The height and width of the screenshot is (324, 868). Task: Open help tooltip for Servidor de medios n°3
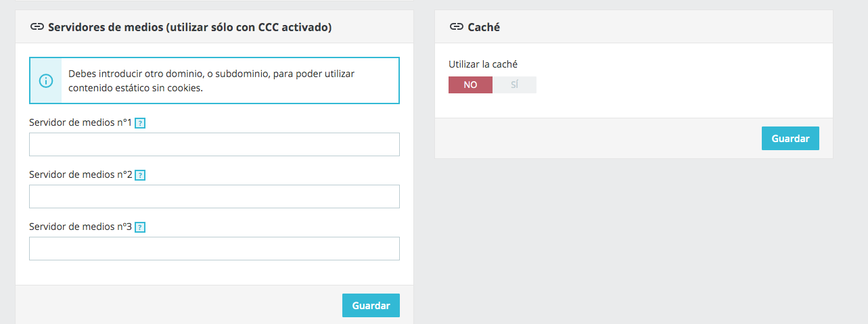(x=140, y=227)
